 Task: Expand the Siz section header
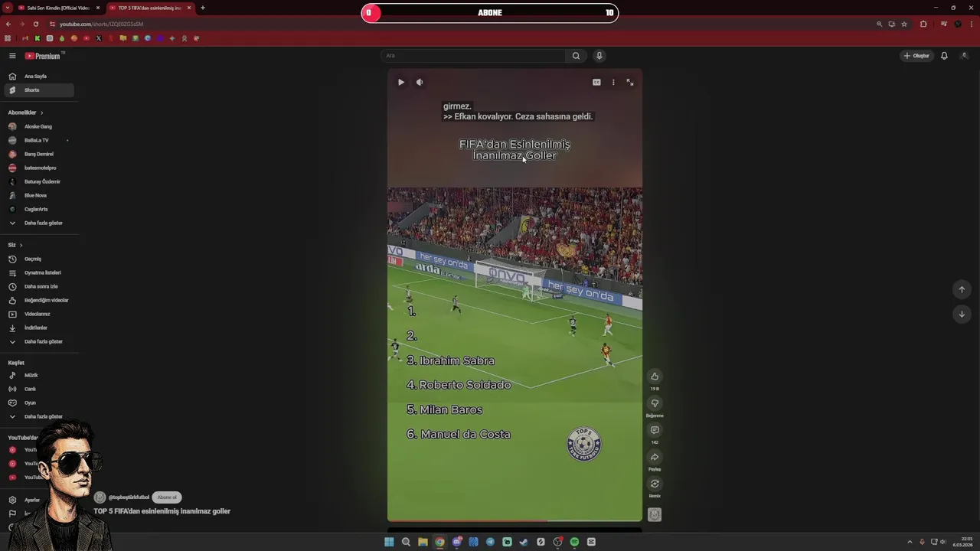click(15, 245)
